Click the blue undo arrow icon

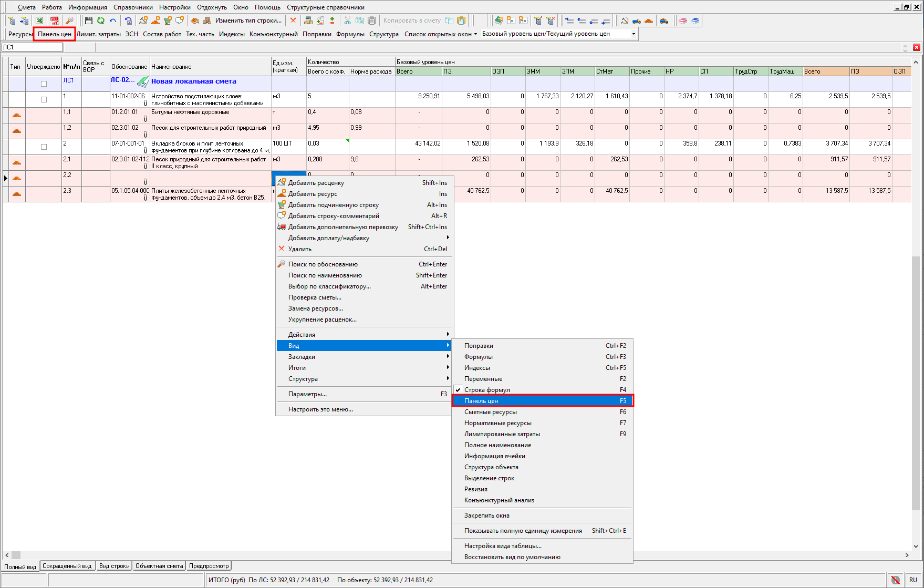click(112, 20)
